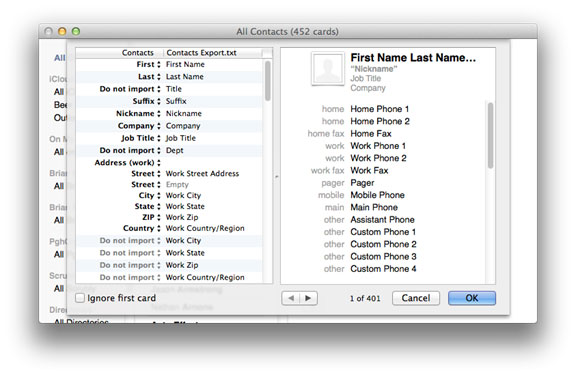
Task: Click Mobile Phone in preview card
Action: [x=377, y=195]
